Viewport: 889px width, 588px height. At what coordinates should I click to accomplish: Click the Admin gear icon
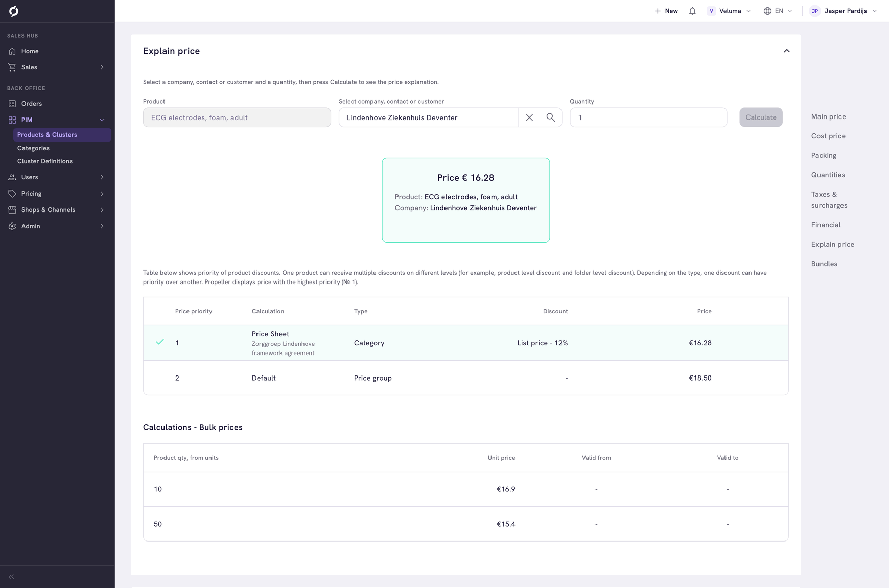[12, 226]
